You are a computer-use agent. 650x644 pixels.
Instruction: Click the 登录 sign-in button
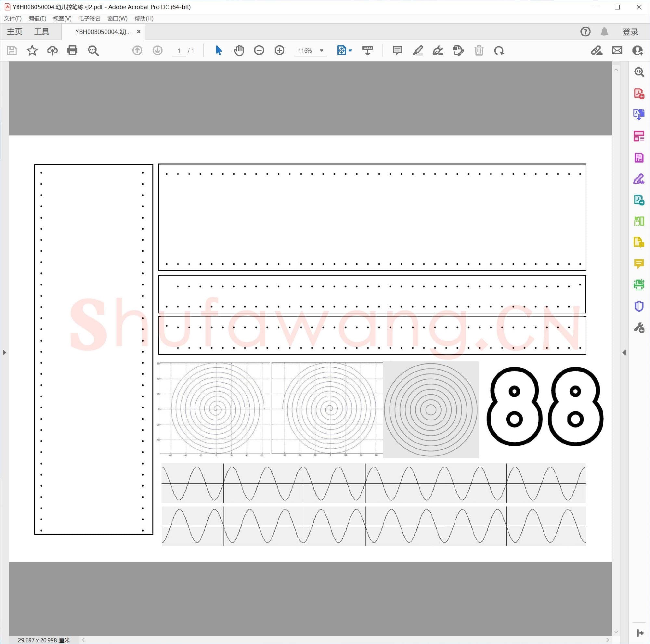click(630, 32)
